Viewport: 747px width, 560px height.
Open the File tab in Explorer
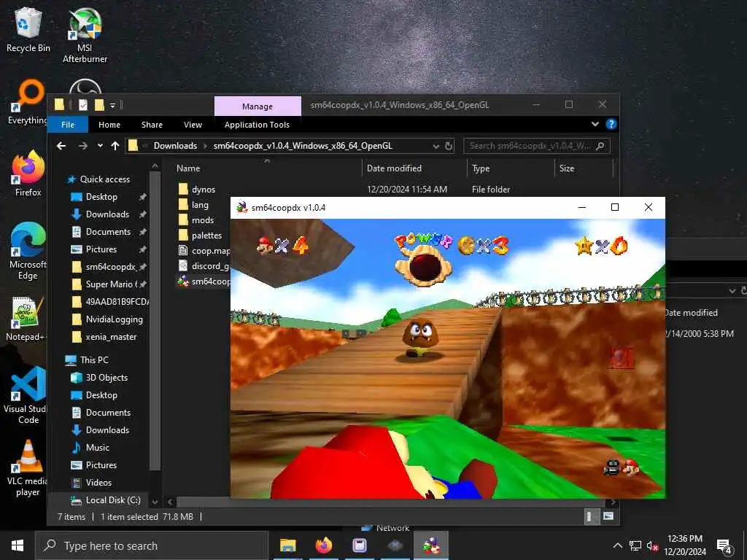68,125
